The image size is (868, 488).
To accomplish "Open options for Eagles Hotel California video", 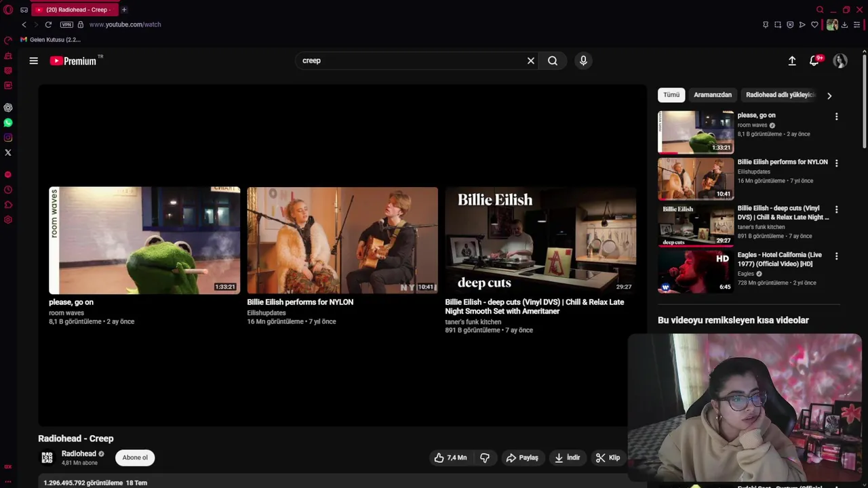I will [836, 256].
